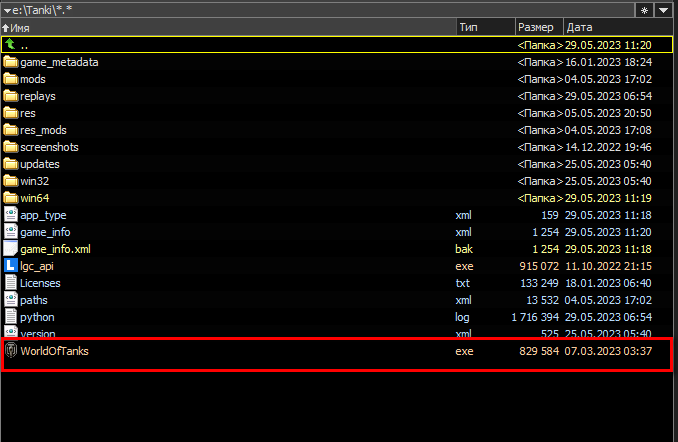The image size is (678, 442).
Task: Select the win64 folder icon
Action: point(10,198)
